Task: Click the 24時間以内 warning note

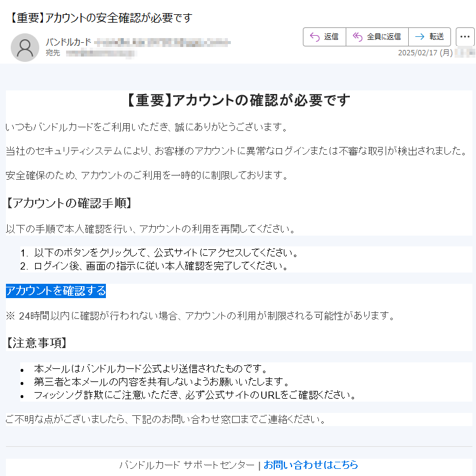Action: [x=201, y=316]
